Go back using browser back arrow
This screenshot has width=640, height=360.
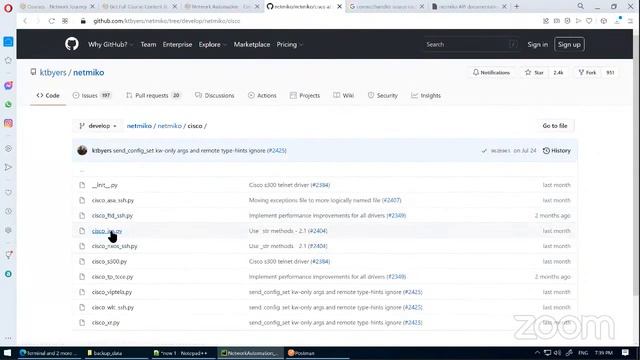25,21
